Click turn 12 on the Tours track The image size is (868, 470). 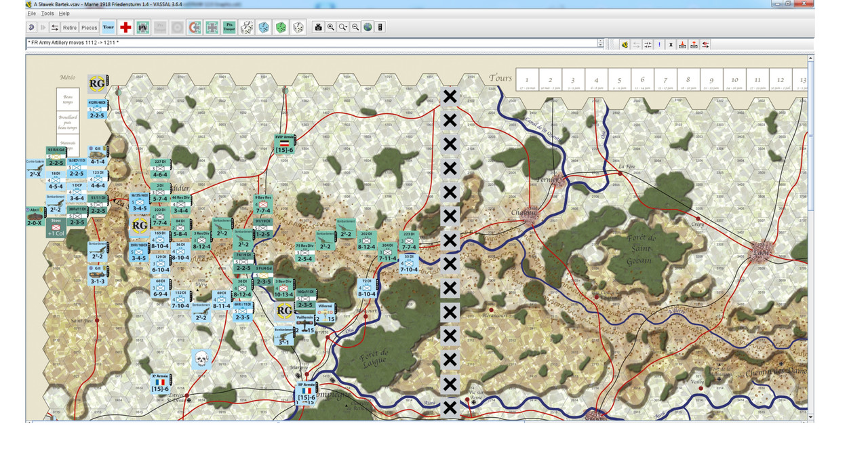tap(781, 79)
